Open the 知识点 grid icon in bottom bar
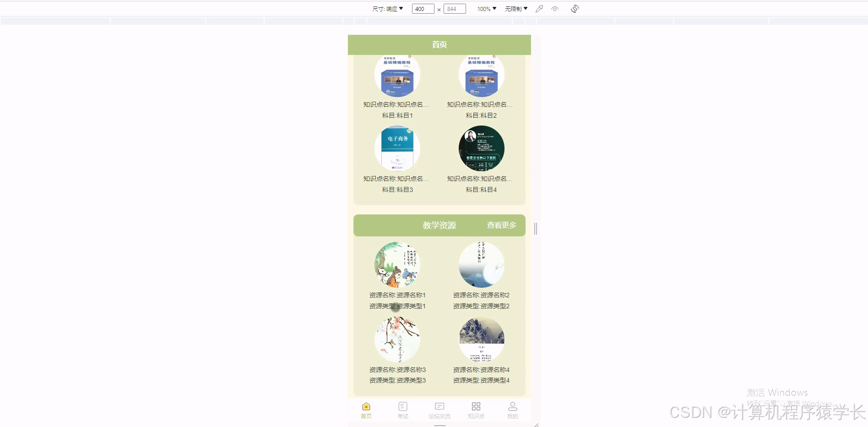The height and width of the screenshot is (427, 868). tap(476, 406)
